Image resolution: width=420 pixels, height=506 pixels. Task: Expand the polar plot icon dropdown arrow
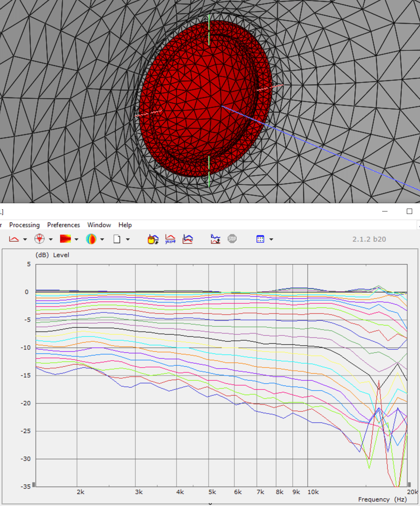point(51,239)
